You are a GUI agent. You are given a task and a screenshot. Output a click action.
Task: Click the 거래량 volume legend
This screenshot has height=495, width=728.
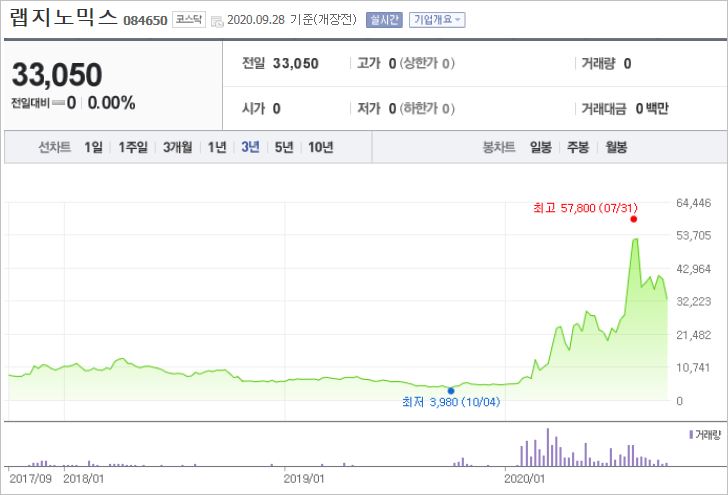coord(705,435)
